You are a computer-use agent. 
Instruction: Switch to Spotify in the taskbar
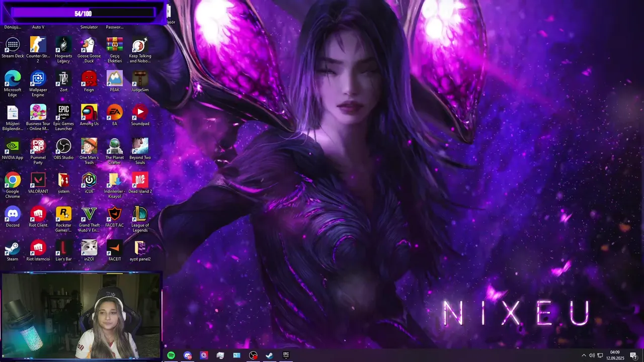[171, 355]
